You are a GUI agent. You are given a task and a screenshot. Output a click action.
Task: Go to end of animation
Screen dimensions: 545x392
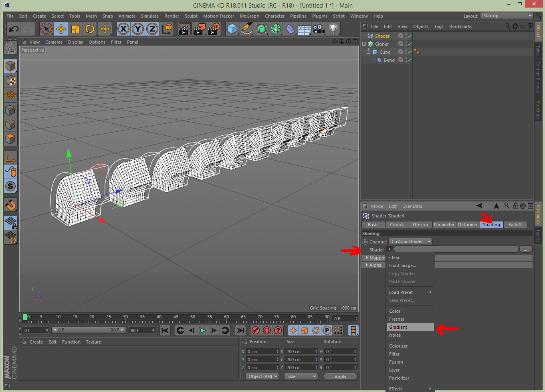point(240,330)
